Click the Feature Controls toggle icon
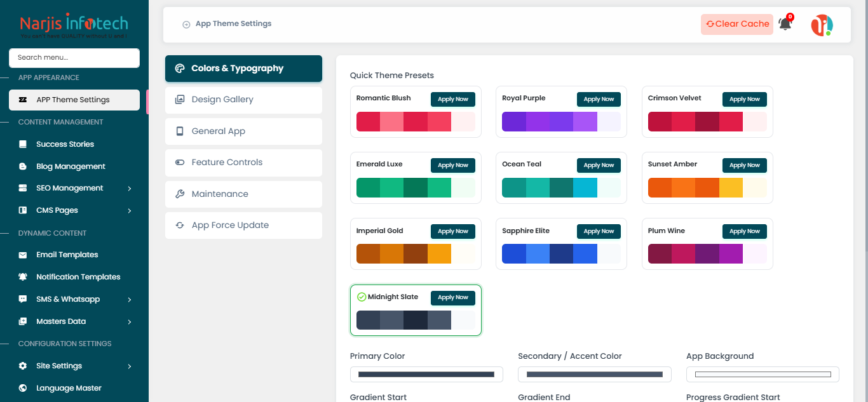 [180, 163]
